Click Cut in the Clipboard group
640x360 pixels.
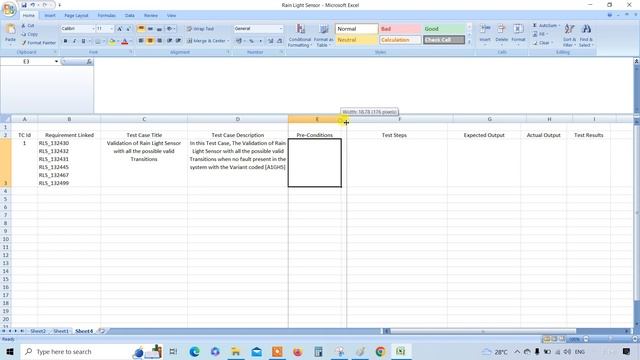[28, 26]
